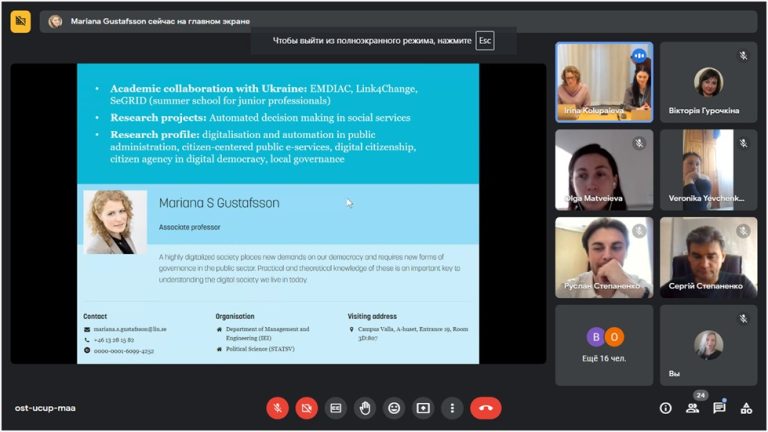768x432 pixels.
Task: Open the 'Ещё 16 чел.' overflow tile
Action: pyautogui.click(x=604, y=345)
